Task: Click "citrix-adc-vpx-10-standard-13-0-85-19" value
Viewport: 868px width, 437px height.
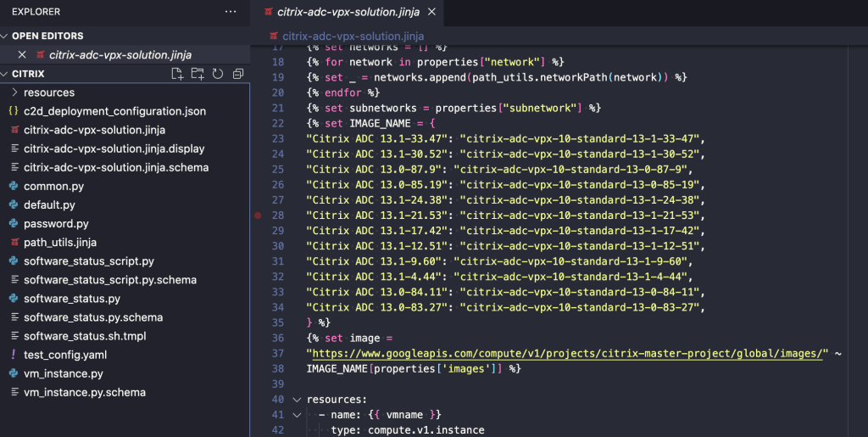Action: [x=580, y=184]
